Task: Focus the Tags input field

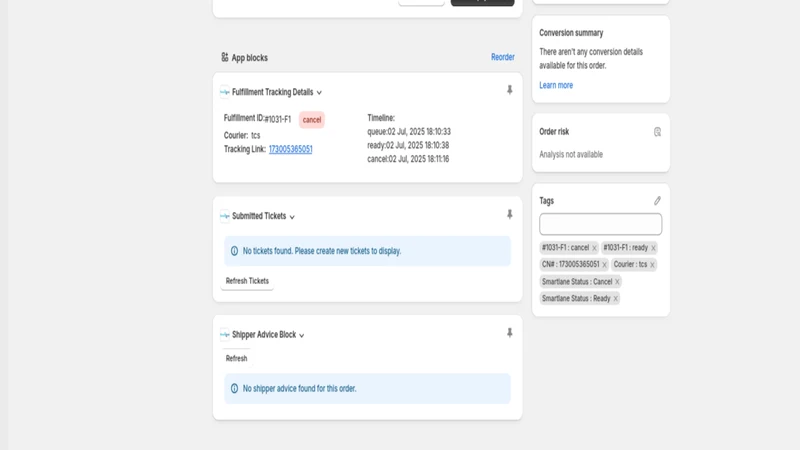Action: [601, 224]
